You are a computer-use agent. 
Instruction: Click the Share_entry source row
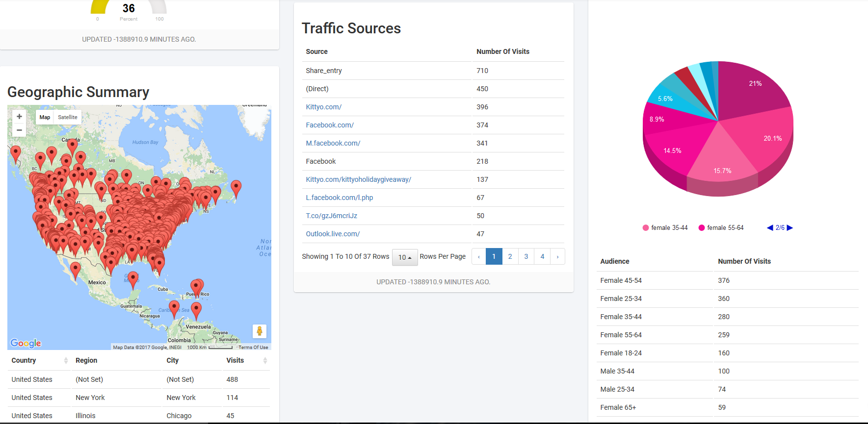point(433,71)
